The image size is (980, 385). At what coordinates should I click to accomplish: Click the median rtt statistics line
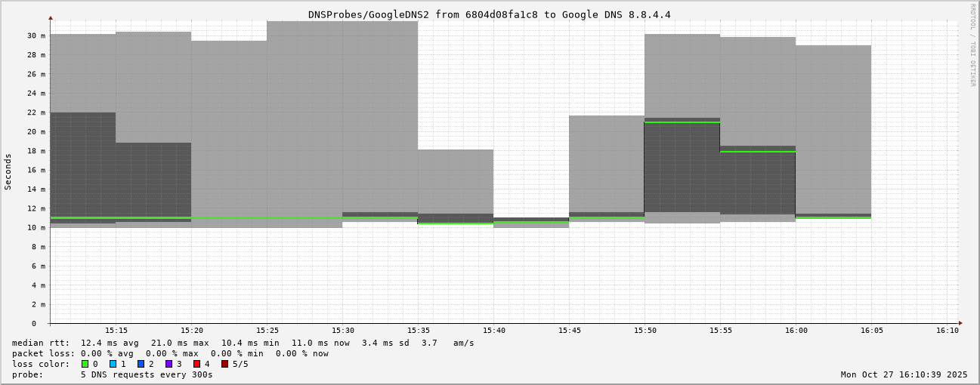pyautogui.click(x=243, y=343)
